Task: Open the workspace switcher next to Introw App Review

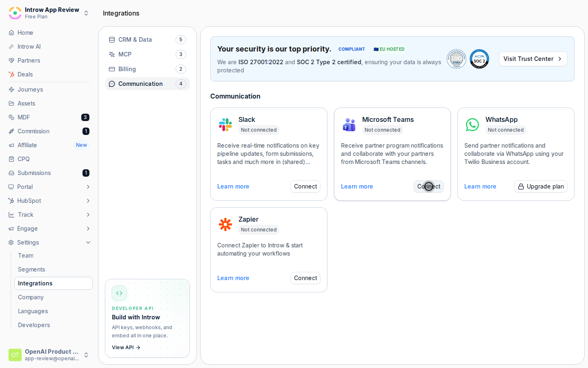Action: [86, 13]
